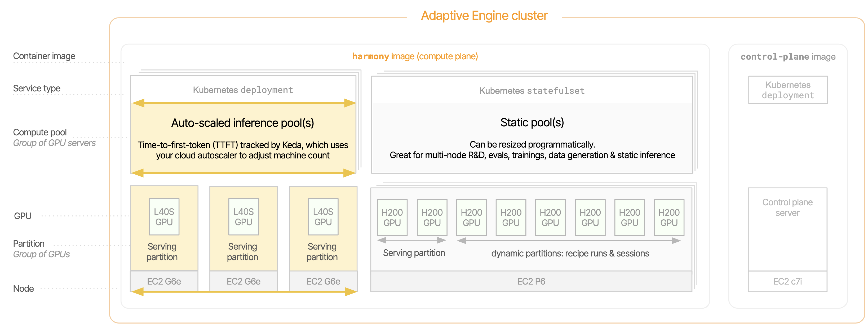Select the "Partition" row label
Viewport: 868px width, 328px height.
(29, 243)
